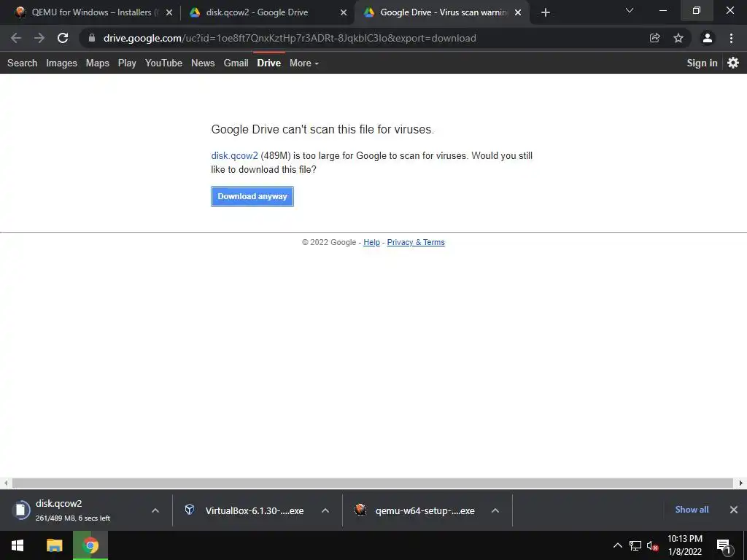Image resolution: width=747 pixels, height=560 pixels.
Task: Click the scrollbar left arrow
Action: click(x=6, y=483)
